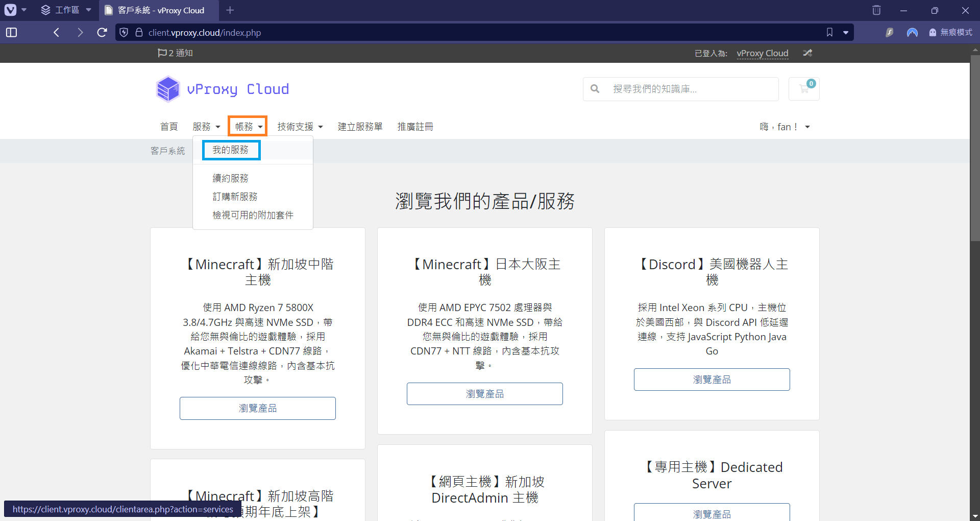This screenshot has height=521, width=980.
Task: Click the shield tracker-blocker icon
Action: (124, 33)
